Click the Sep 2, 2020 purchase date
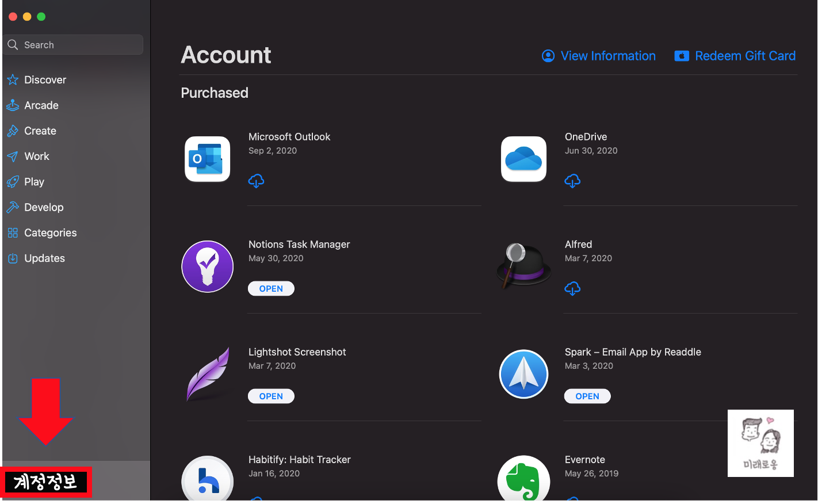This screenshot has width=818, height=504. [x=273, y=151]
